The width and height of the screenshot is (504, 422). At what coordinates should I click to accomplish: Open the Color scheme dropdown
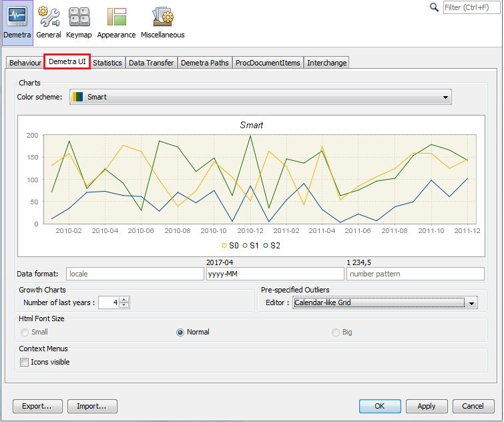[446, 97]
